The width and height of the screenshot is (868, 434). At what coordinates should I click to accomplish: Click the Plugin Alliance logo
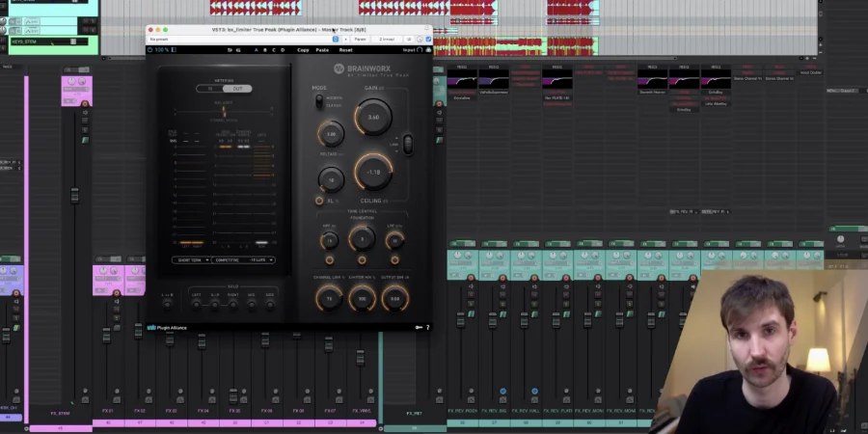167,328
